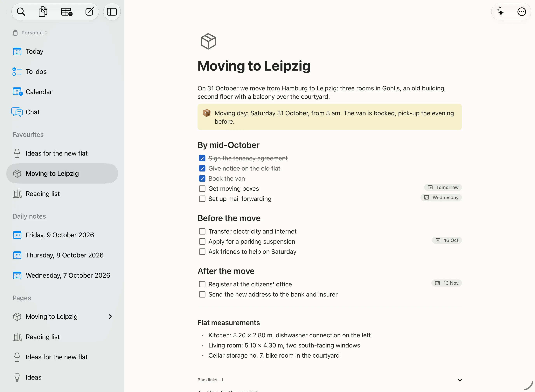Viewport: 535px width, 392px height.
Task: Check off Send the new address task
Action: [202, 294]
